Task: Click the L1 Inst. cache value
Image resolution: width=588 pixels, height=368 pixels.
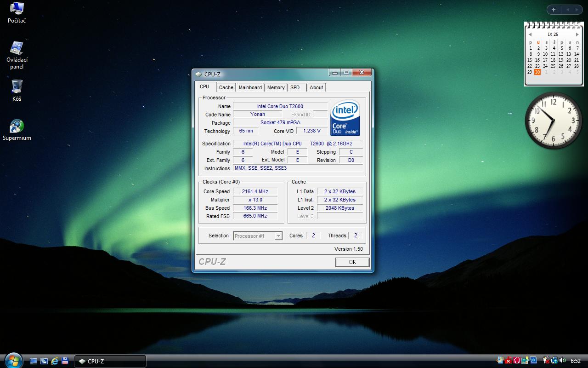Action: pos(340,200)
